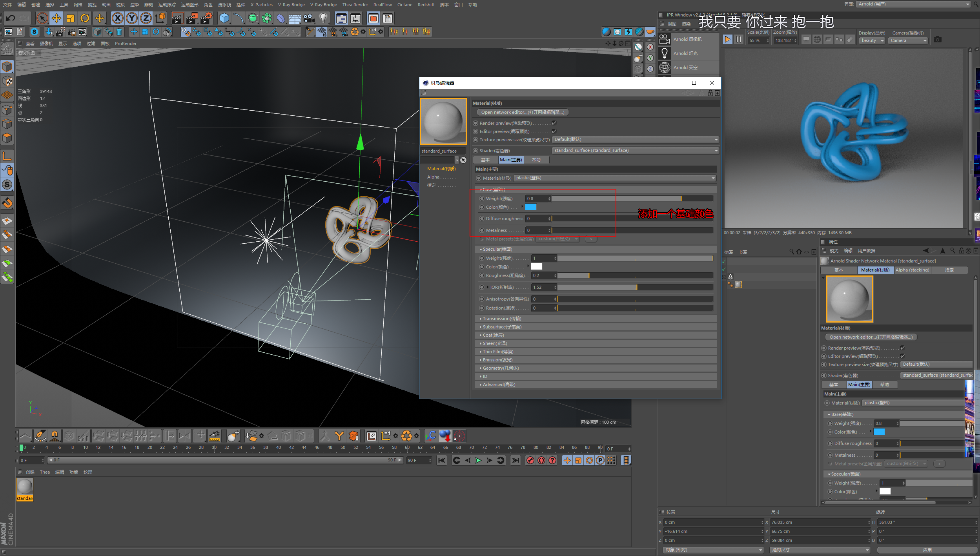Click the IPR snapshot camera icon

[x=937, y=40]
